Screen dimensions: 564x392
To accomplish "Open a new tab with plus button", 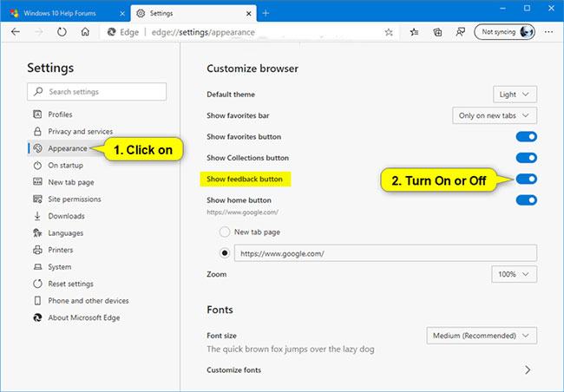I will (x=266, y=13).
